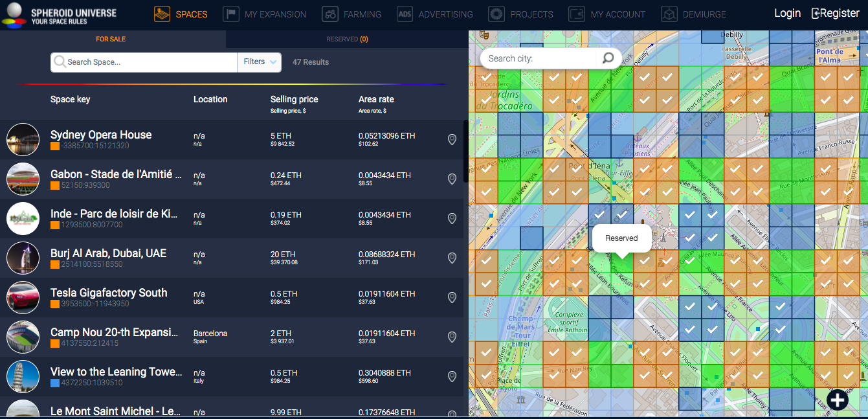The image size is (868, 419).
Task: Select Le Mont Saint Michel row
Action: point(232,408)
